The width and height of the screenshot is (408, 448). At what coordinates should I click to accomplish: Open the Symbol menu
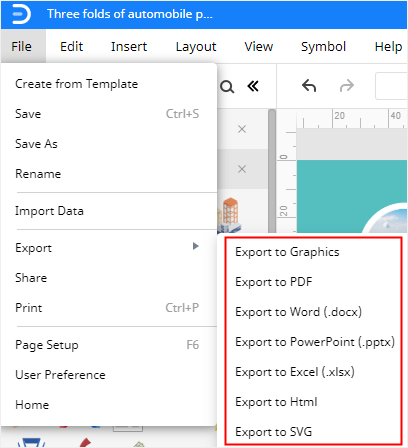(x=323, y=47)
